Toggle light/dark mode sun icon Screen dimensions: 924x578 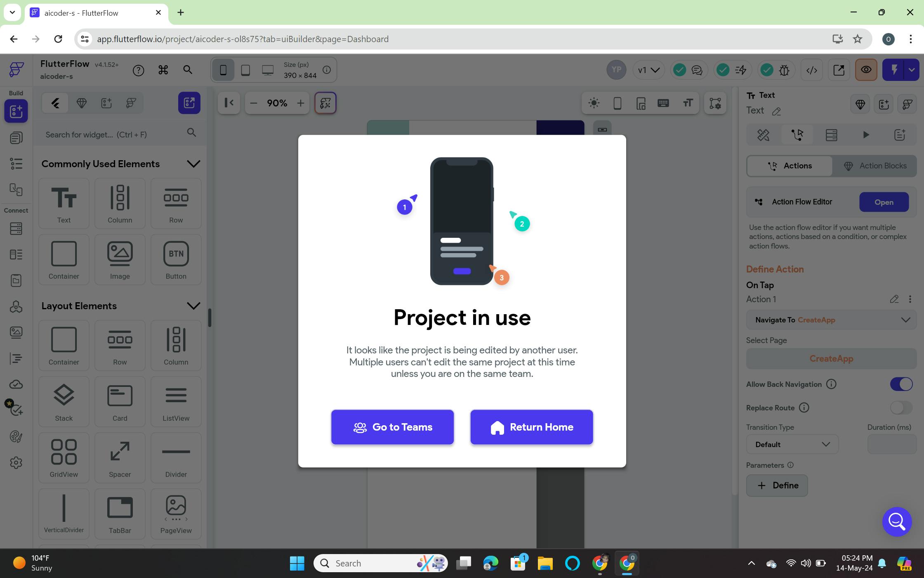[594, 103]
